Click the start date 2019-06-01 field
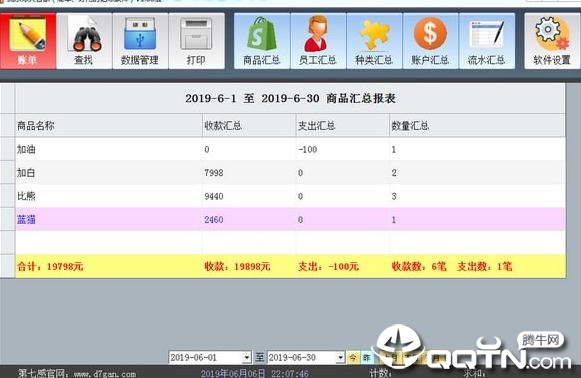This screenshot has width=581, height=378. [206, 358]
